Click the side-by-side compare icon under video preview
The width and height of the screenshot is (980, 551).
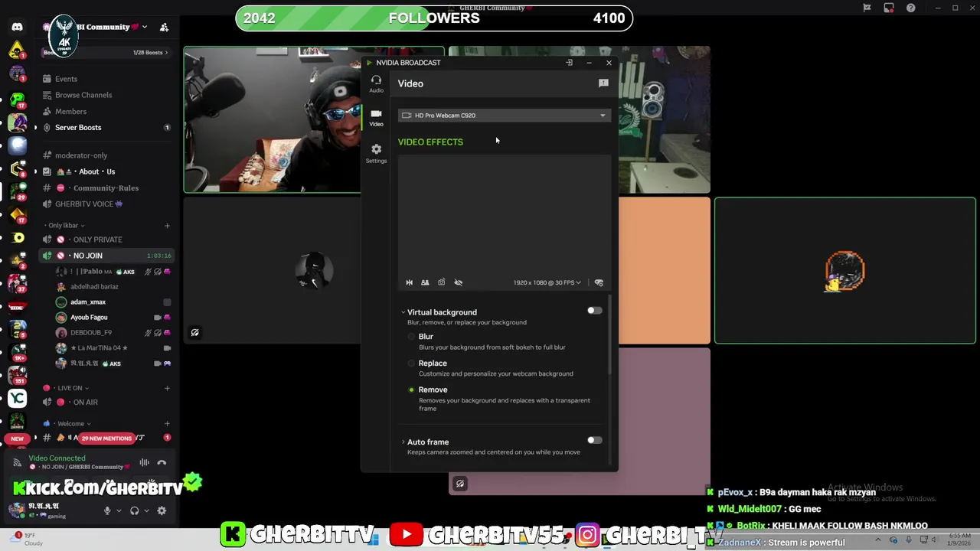tap(425, 282)
